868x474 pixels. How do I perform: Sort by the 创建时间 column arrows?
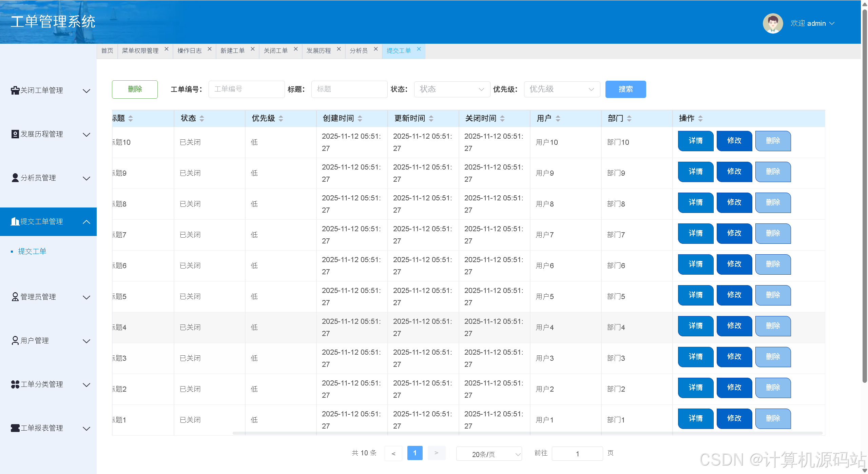(x=360, y=118)
